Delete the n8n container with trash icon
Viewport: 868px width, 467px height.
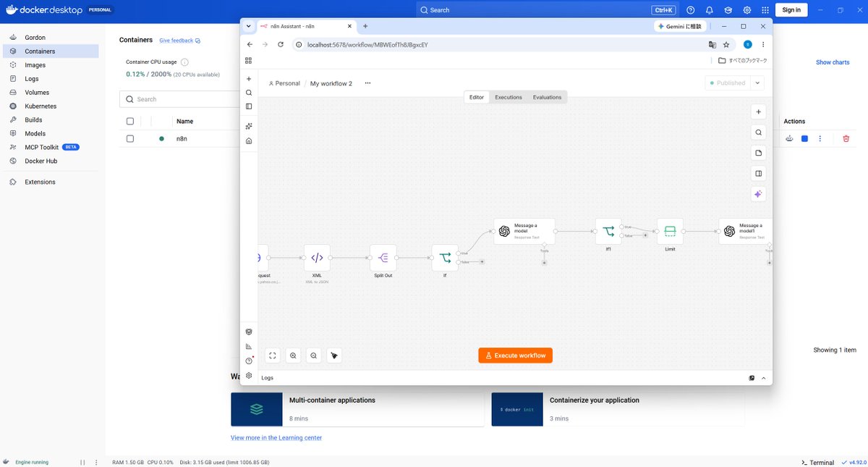[x=846, y=138]
